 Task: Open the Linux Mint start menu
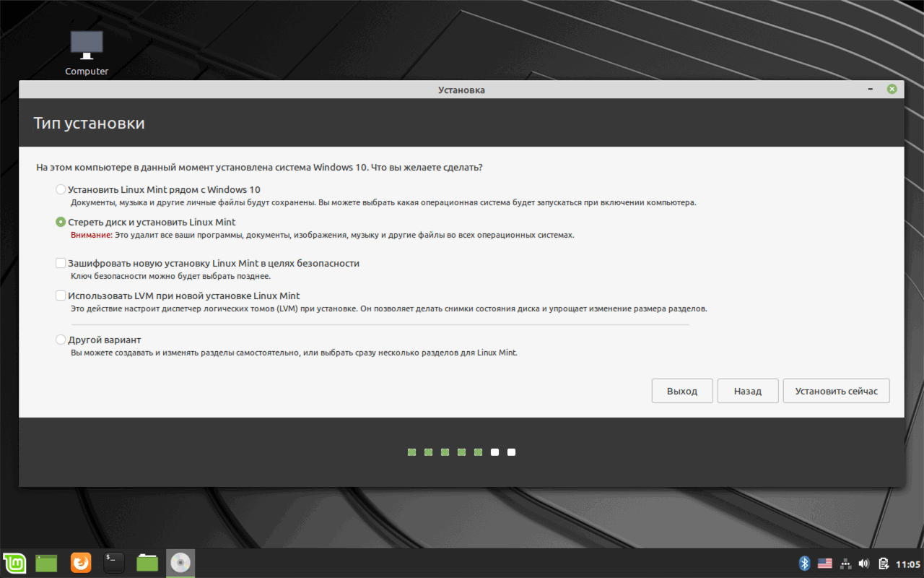[14, 563]
